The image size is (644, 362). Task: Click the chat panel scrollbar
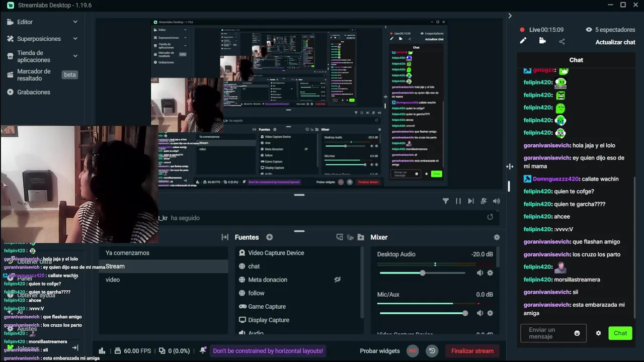click(x=635, y=247)
